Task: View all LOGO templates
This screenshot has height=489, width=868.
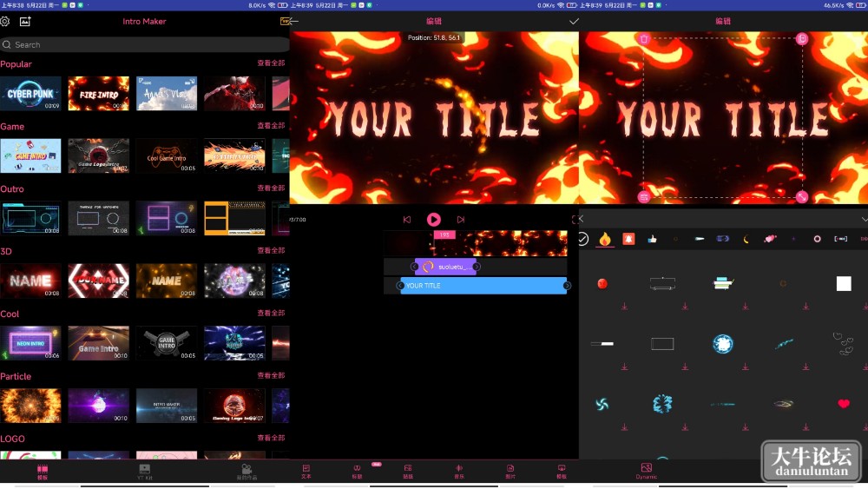Action: point(271,438)
